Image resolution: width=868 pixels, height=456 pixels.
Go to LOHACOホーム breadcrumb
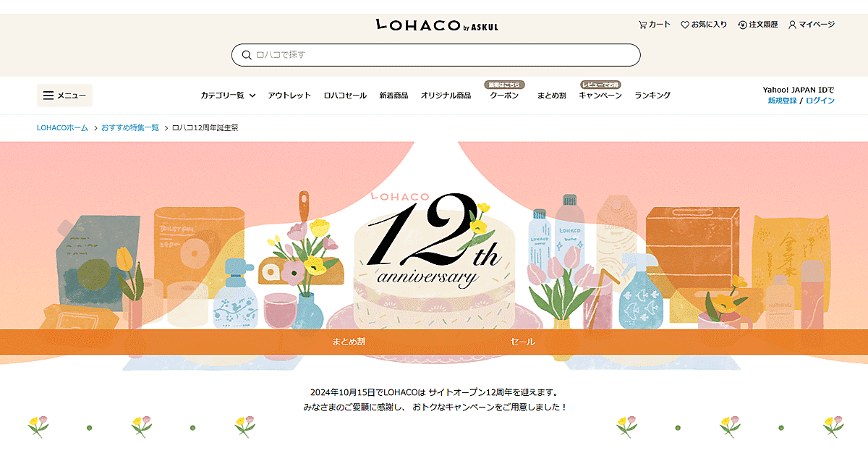[x=62, y=127]
